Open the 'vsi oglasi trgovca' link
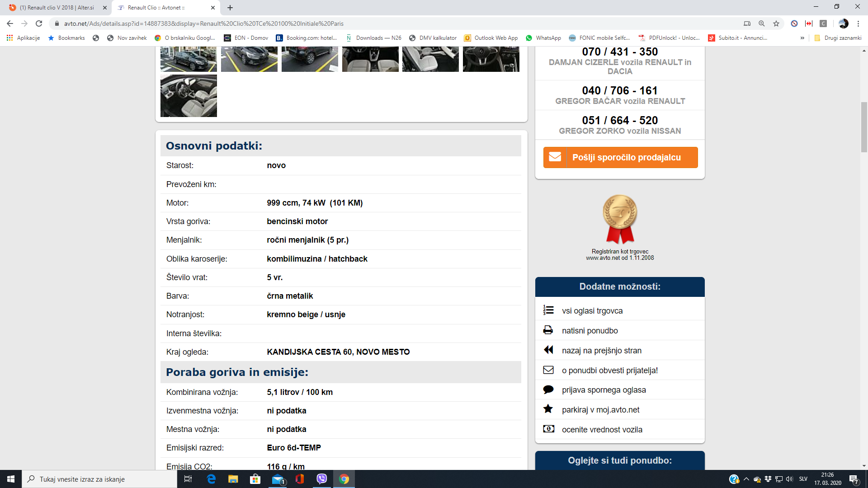This screenshot has height=488, width=868. pyautogui.click(x=592, y=311)
